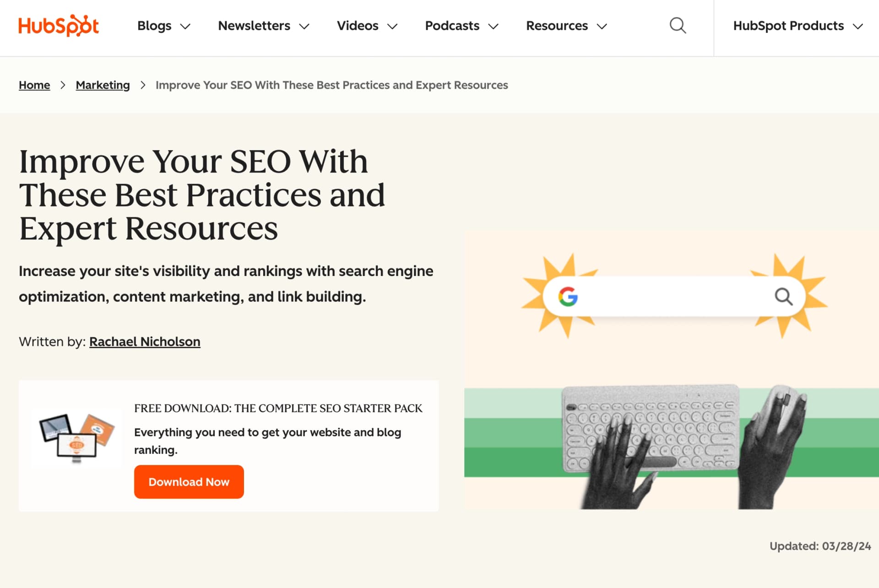Click the Free Download SEO Starter Pack heading
This screenshot has width=879, height=588.
coord(278,408)
